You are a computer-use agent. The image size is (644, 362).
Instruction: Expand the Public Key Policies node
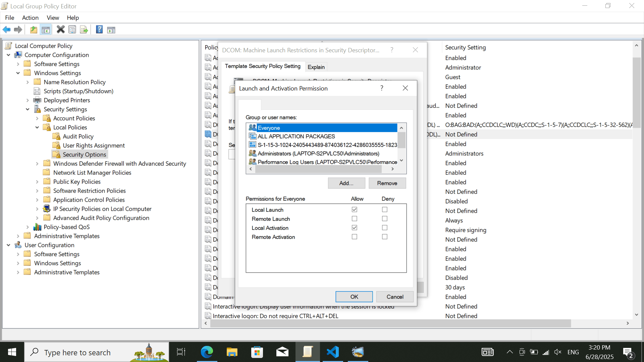37,182
